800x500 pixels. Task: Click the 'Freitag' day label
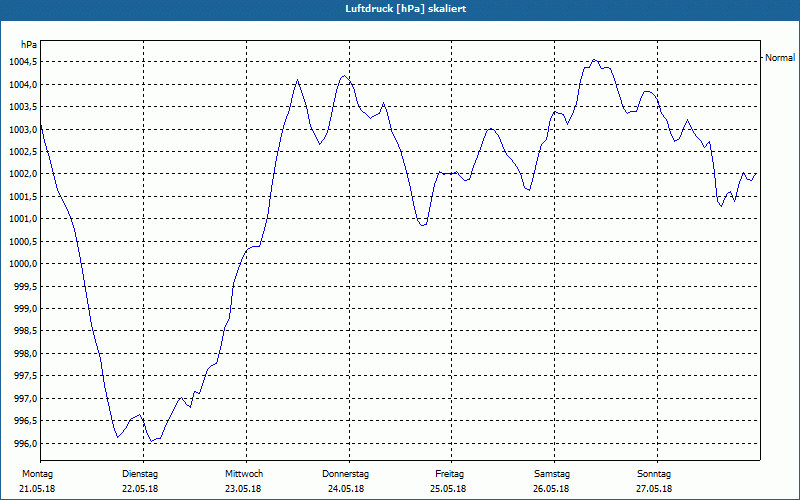coord(449,474)
